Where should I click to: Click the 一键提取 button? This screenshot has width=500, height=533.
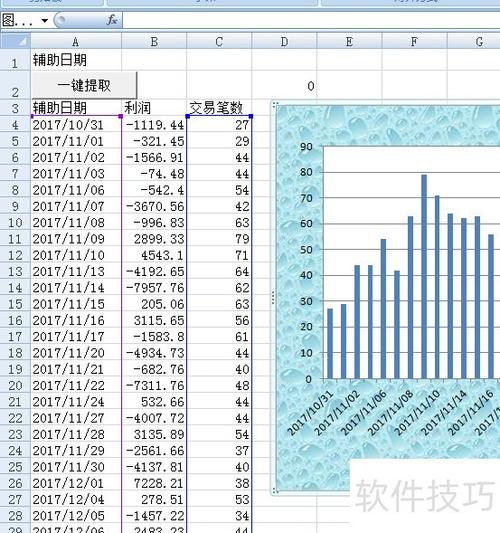pyautogui.click(x=84, y=85)
